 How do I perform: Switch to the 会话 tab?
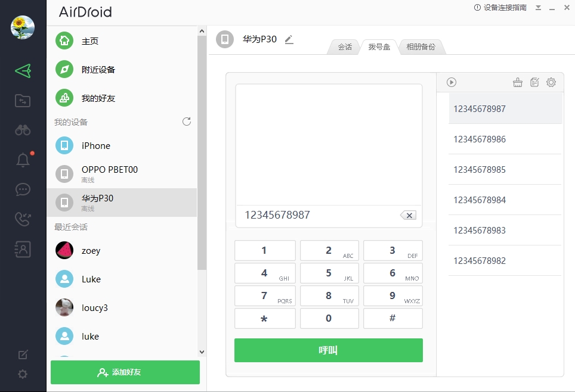[x=345, y=47]
